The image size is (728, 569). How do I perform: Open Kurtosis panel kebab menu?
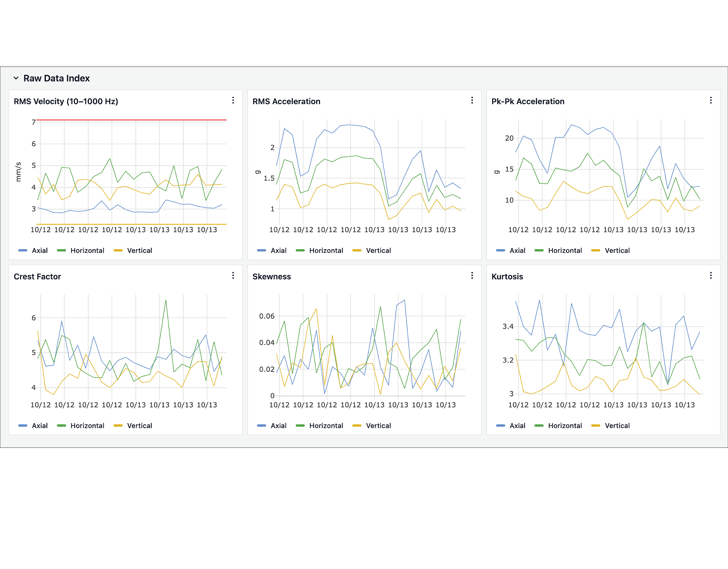(x=711, y=275)
